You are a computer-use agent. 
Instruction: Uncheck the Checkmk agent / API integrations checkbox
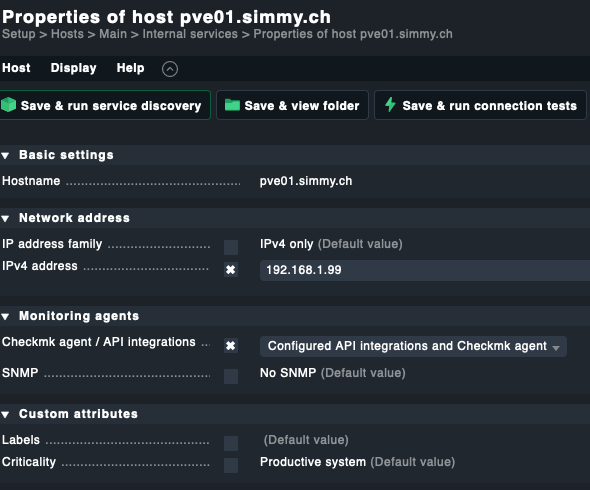click(x=231, y=345)
